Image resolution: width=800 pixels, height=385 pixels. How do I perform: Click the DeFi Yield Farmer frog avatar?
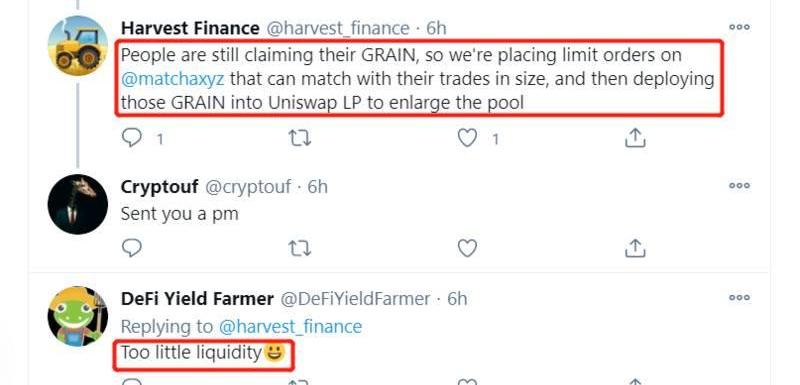coord(78,316)
